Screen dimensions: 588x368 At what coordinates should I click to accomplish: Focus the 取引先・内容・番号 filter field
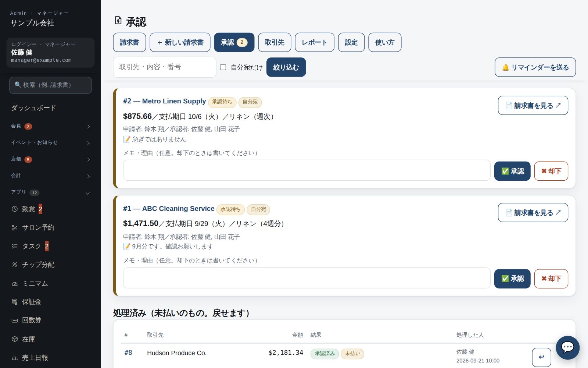coord(165,67)
